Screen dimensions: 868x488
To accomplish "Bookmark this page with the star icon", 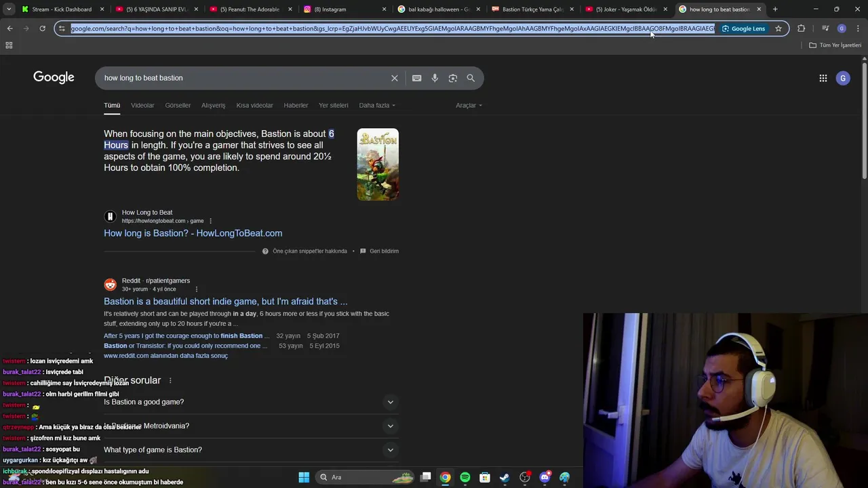I will click(x=778, y=28).
